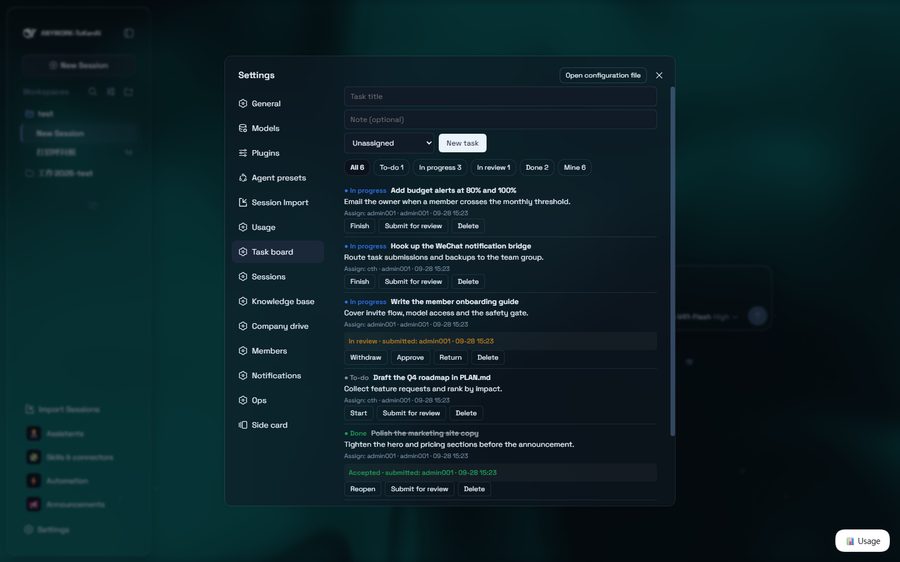This screenshot has width=900, height=562.
Task: Open the Models settings section
Action: pos(278,128)
